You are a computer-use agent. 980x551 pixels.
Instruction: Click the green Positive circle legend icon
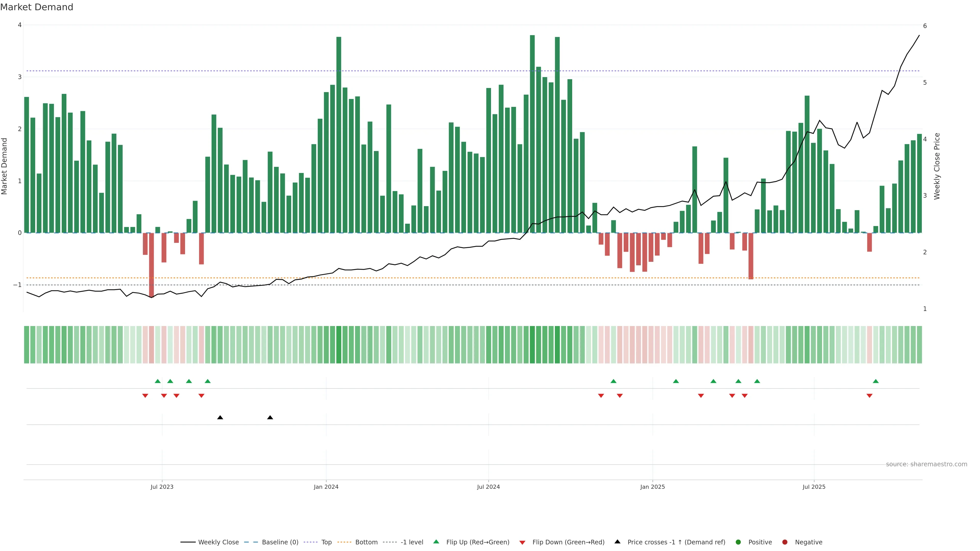pyautogui.click(x=738, y=542)
